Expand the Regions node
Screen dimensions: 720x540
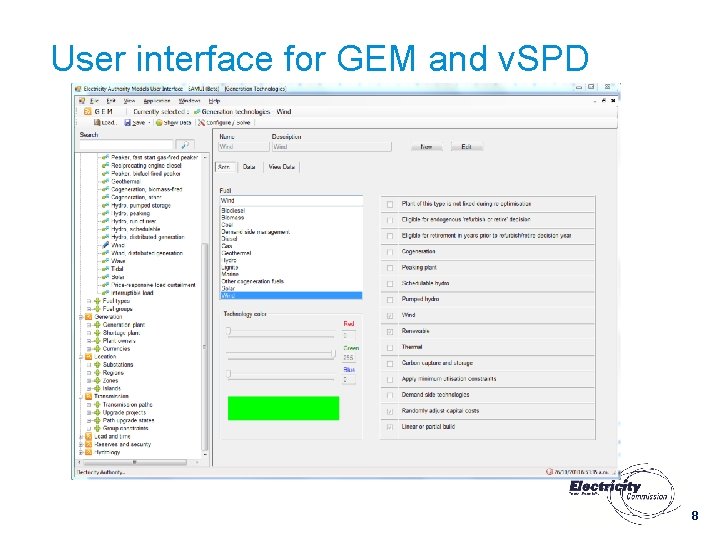coord(89,373)
